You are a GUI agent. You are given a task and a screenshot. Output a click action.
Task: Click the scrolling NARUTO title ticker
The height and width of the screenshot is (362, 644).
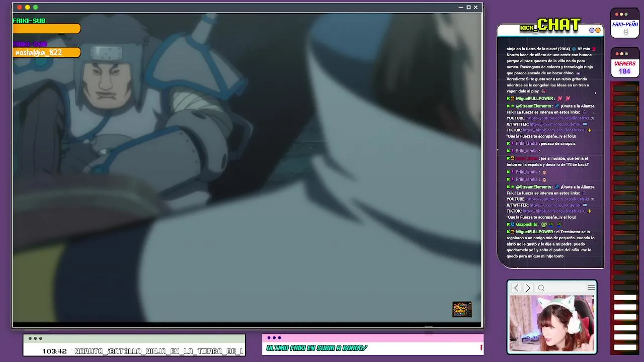[159, 351]
